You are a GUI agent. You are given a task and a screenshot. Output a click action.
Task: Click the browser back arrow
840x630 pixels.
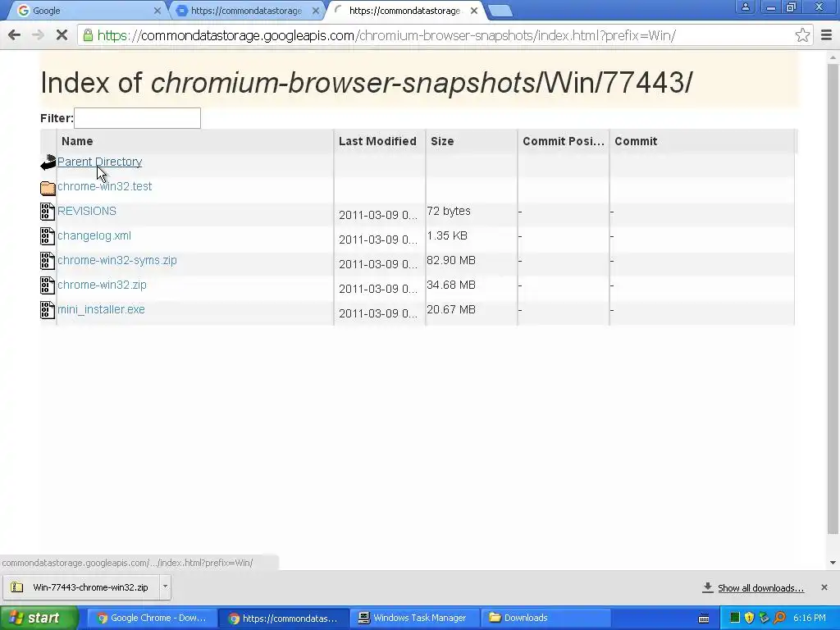[15, 35]
